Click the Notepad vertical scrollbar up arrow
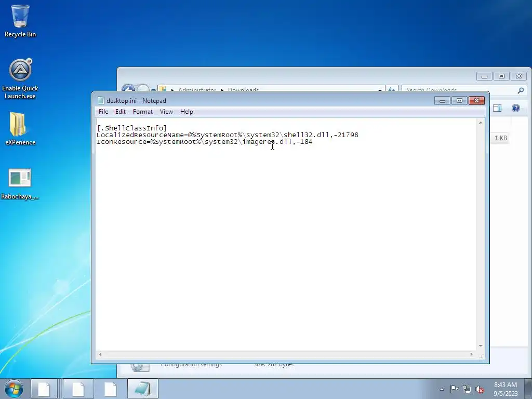This screenshot has width=532, height=399. tap(481, 123)
